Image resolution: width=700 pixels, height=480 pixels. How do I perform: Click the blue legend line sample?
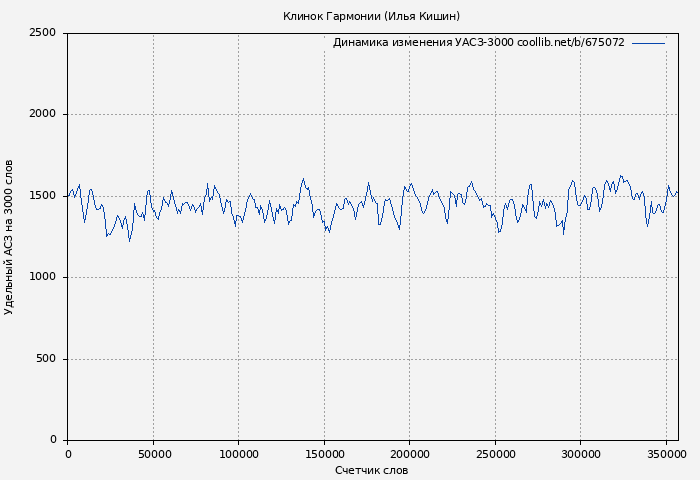click(648, 43)
